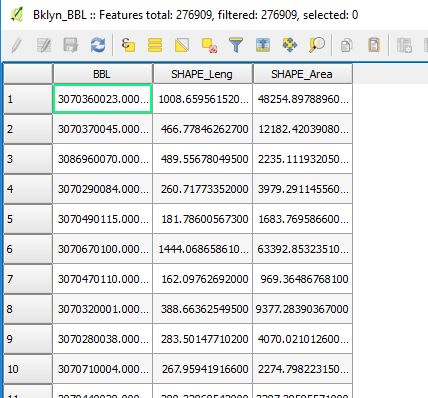Click SHAPE_Area cell 4070.021012600…
This screenshot has height=398, width=428.
(303, 339)
